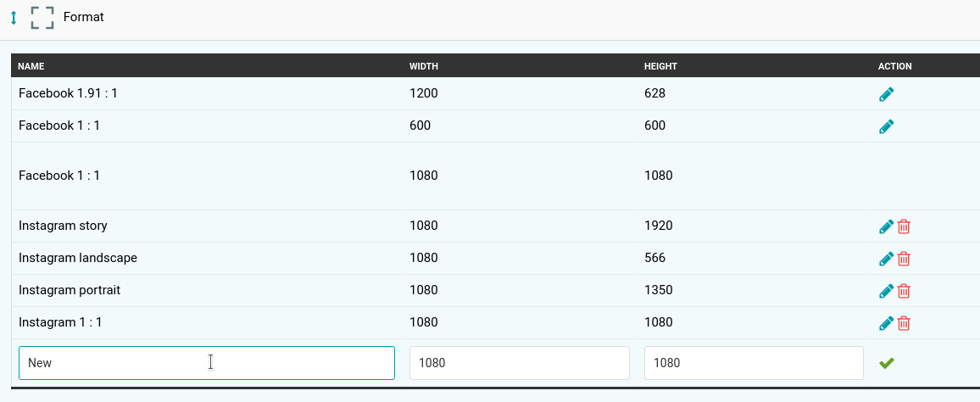
Task: Edit the Facebook 1 : 1 600 format
Action: 886,127
